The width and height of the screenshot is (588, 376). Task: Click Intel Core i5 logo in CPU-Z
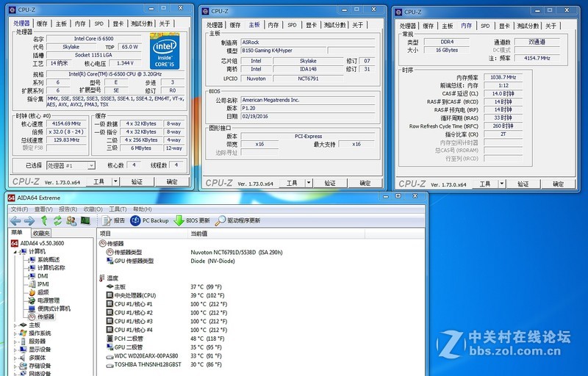coord(165,51)
